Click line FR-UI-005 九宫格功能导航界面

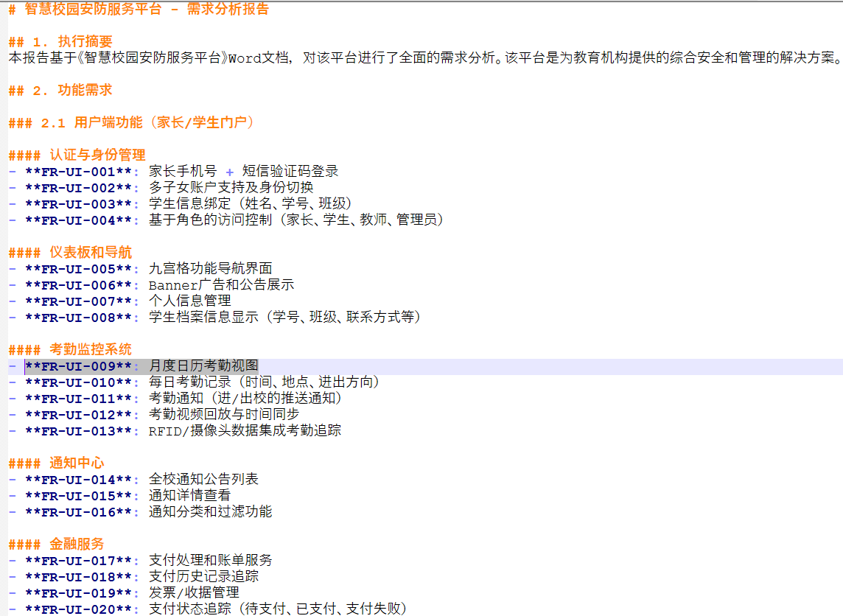[x=140, y=269]
